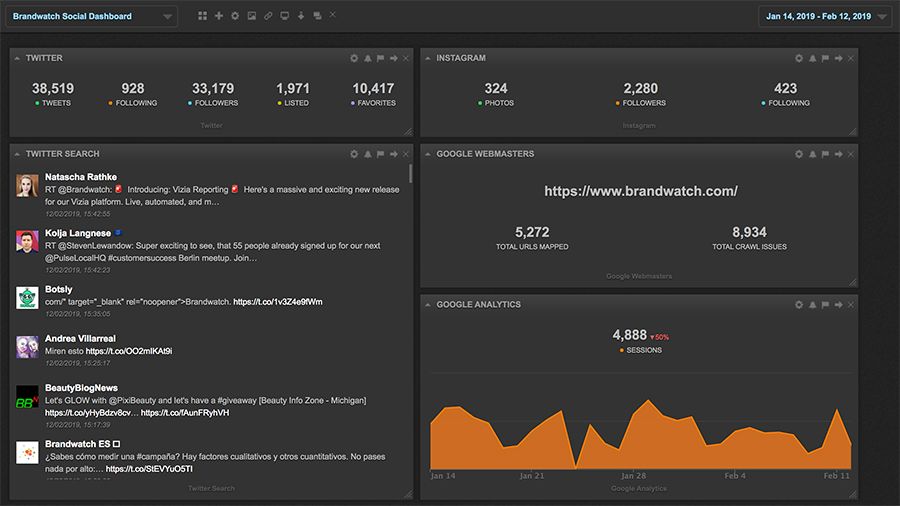Image resolution: width=900 pixels, height=506 pixels.
Task: Open dashboard settings gear in top toolbar
Action: pos(235,16)
